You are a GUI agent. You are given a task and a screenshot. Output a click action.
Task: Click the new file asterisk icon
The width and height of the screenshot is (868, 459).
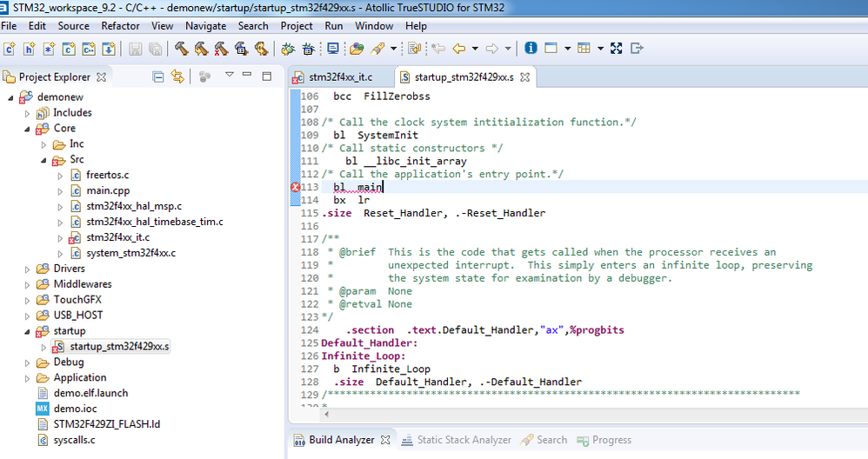pyautogui.click(x=50, y=49)
